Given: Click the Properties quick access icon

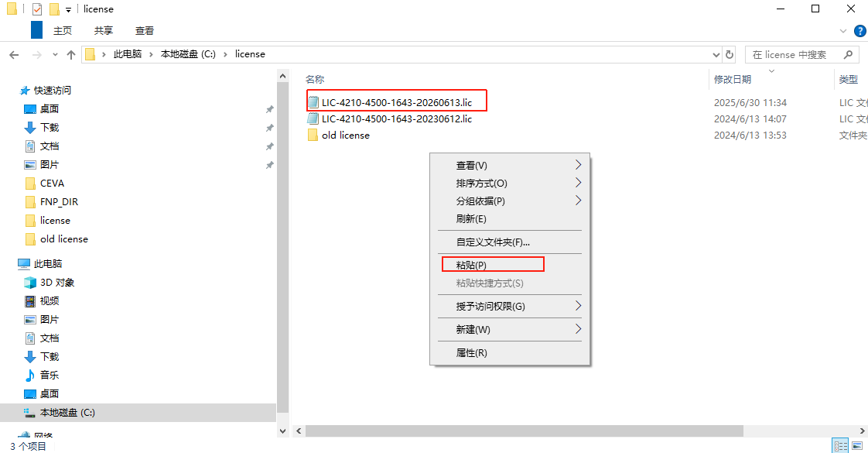Looking at the screenshot, I should [x=37, y=9].
